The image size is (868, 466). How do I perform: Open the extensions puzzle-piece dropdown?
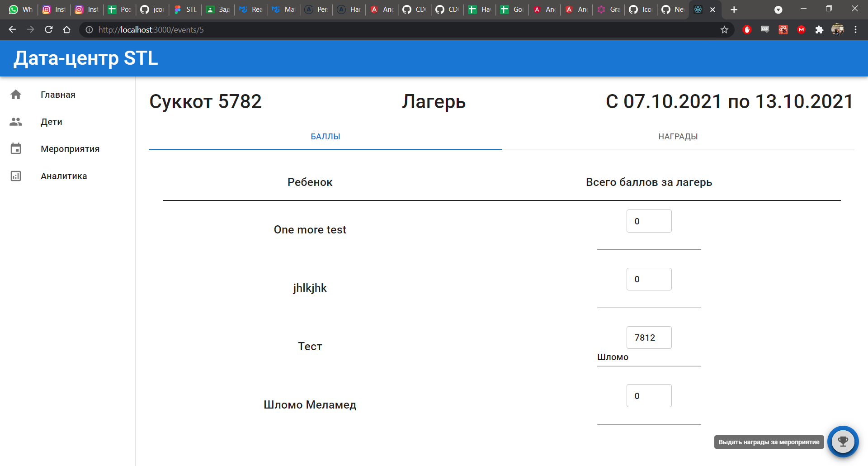click(x=819, y=29)
